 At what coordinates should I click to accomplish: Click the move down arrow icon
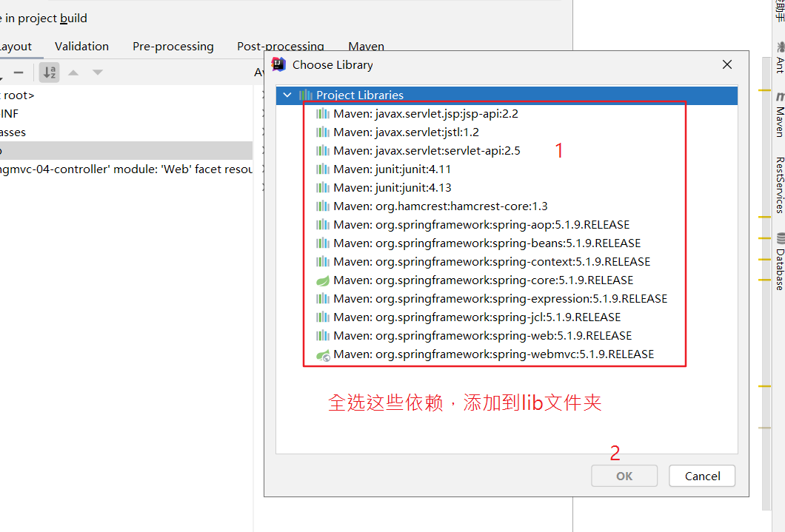[x=98, y=73]
